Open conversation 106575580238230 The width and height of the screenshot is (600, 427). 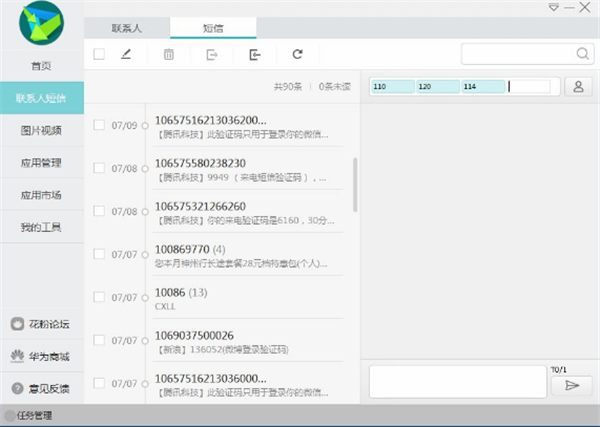(248, 169)
